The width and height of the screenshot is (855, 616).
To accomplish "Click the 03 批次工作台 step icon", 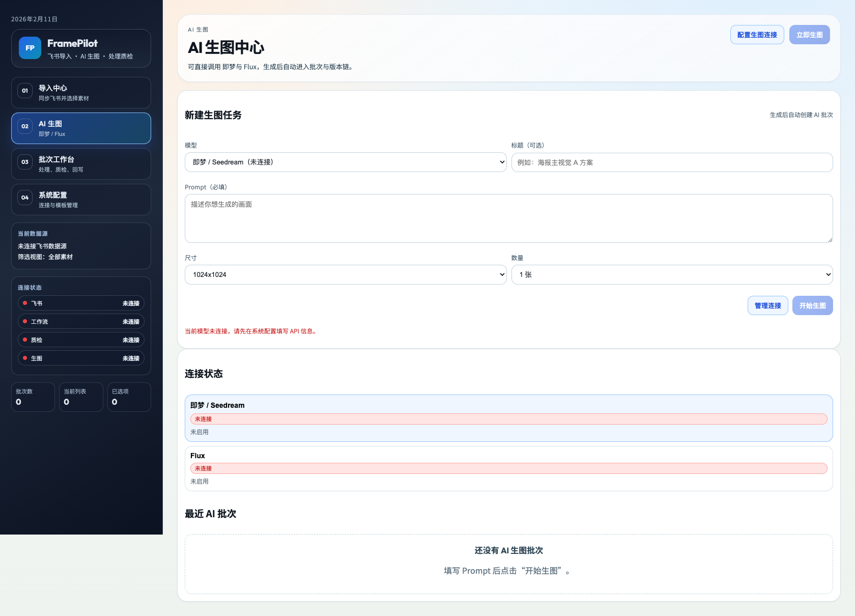I will 24,162.
